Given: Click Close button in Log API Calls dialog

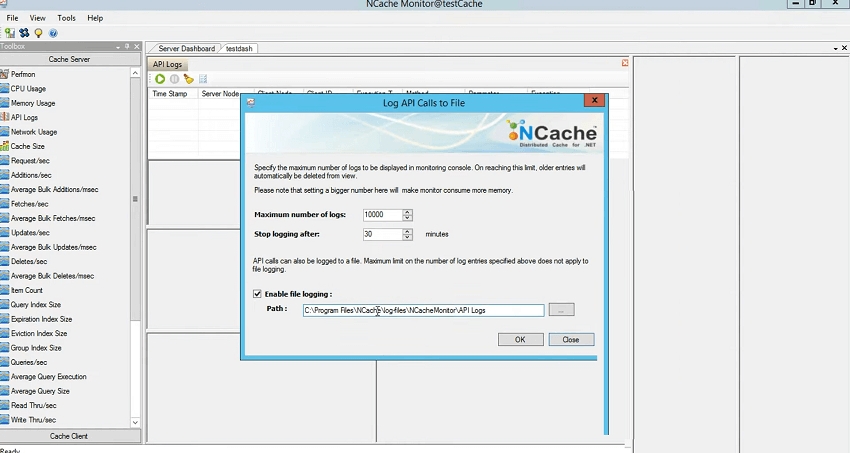Looking at the screenshot, I should (571, 339).
